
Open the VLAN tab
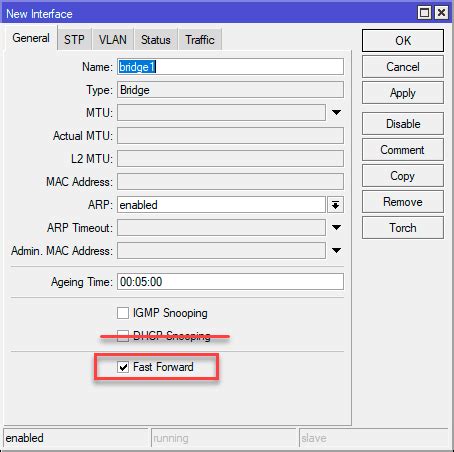coord(113,40)
